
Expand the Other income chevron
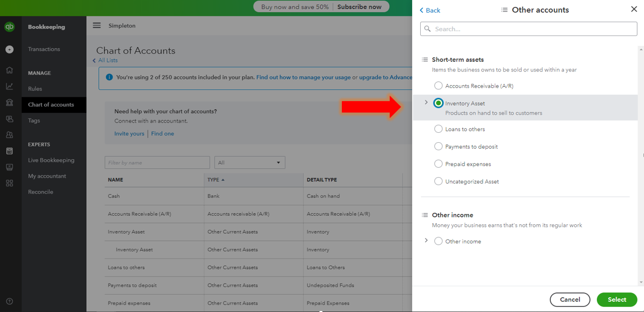click(426, 240)
